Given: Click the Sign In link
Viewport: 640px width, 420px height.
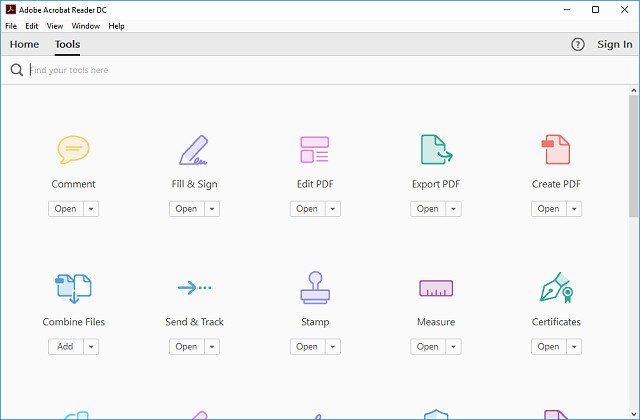Looking at the screenshot, I should (615, 44).
